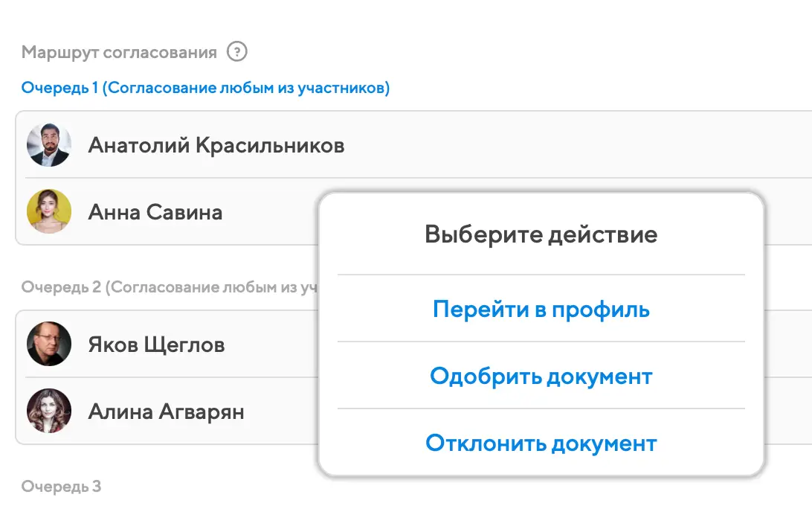Viewport: 812px width, 506px height.
Task: Select Яков Щеглов's avatar image
Action: click(x=49, y=345)
